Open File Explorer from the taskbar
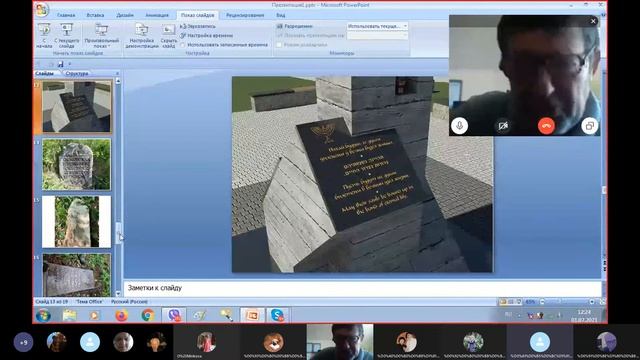 [x=69, y=315]
